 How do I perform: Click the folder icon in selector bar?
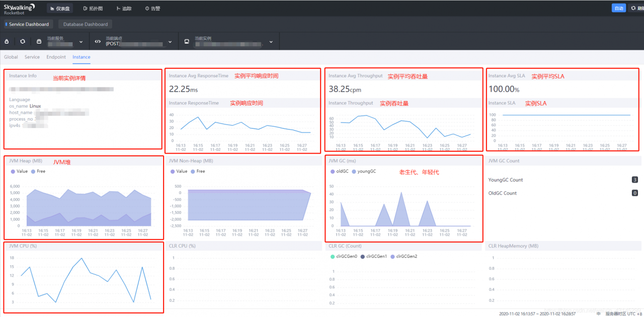tap(39, 41)
